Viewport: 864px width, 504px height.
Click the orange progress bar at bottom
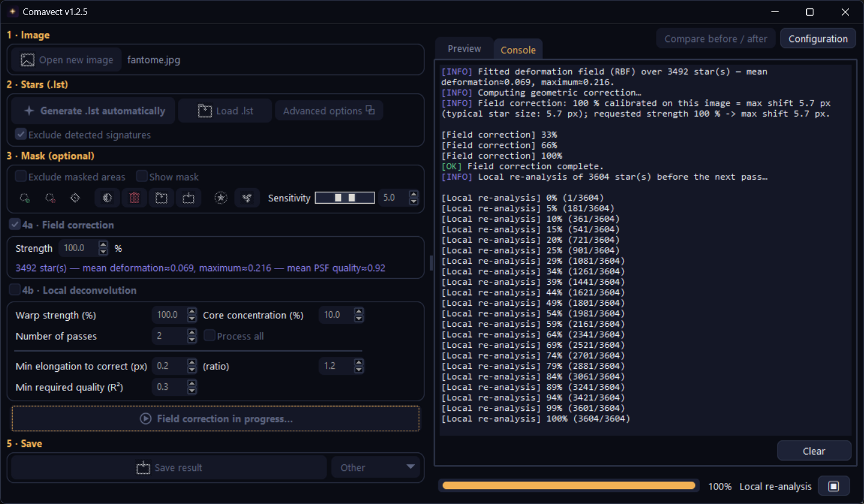pos(569,486)
